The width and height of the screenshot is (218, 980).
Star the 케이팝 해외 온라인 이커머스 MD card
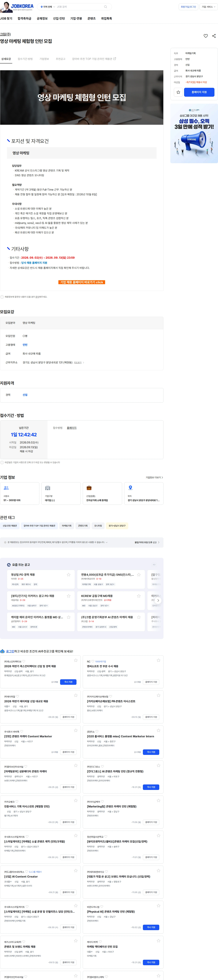point(68,617)
